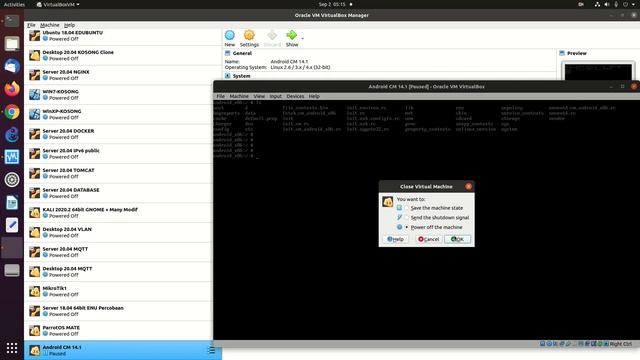Screen dimensions: 640x360
Task: Click Activities in the top bar
Action: click(x=14, y=4)
